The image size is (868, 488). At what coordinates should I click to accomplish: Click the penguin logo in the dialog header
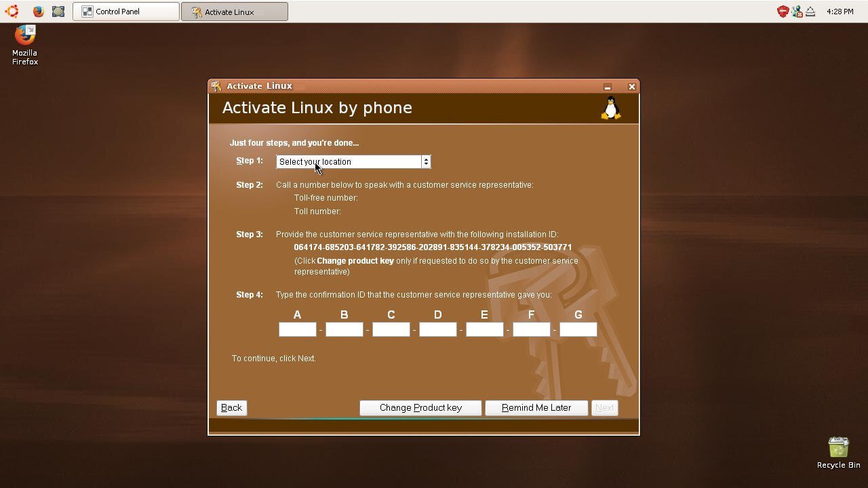pyautogui.click(x=611, y=108)
